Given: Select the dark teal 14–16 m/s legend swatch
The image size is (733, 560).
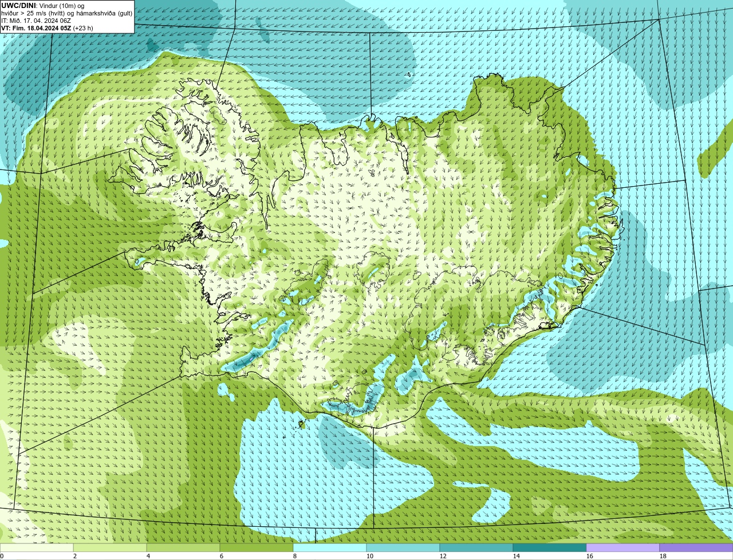Looking at the screenshot, I should [x=550, y=547].
